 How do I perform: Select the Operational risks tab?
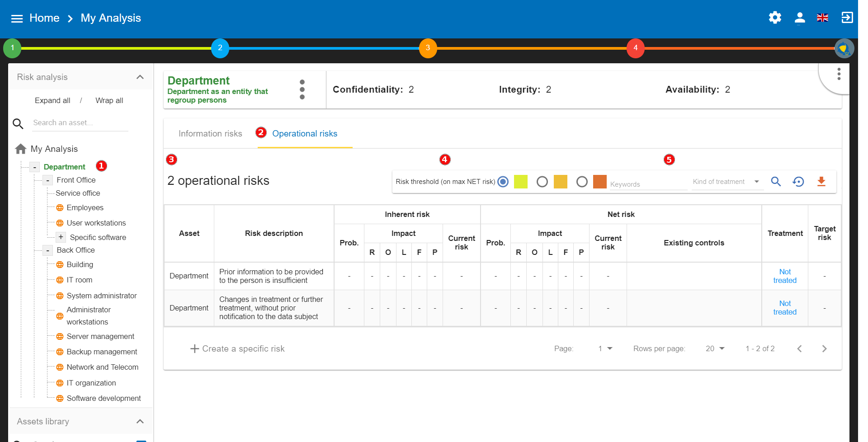(304, 134)
